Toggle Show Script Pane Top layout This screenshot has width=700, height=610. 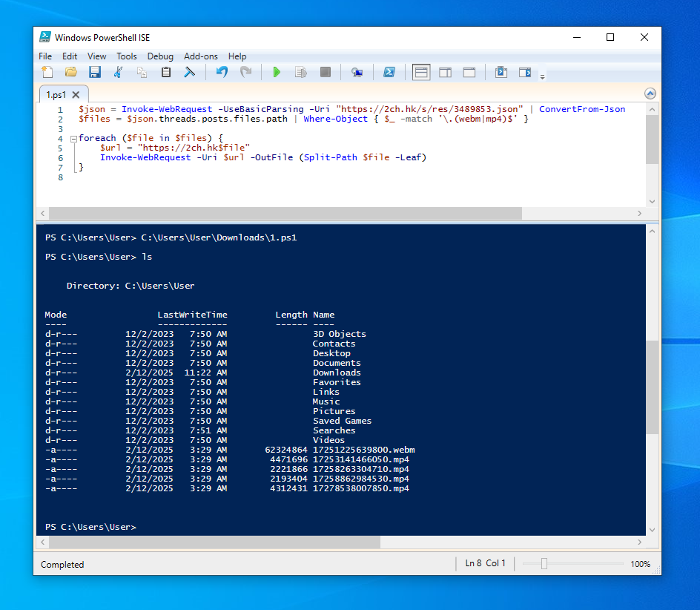[x=421, y=72]
